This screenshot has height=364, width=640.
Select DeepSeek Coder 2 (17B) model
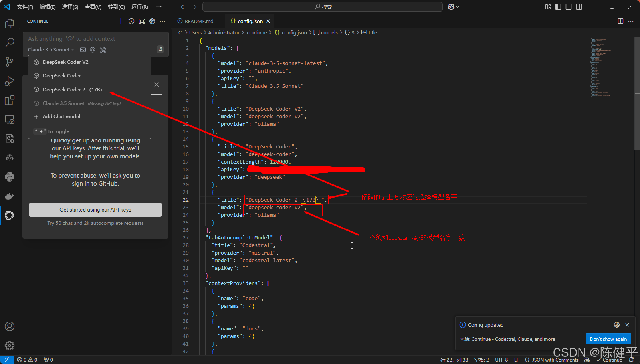[x=89, y=90]
